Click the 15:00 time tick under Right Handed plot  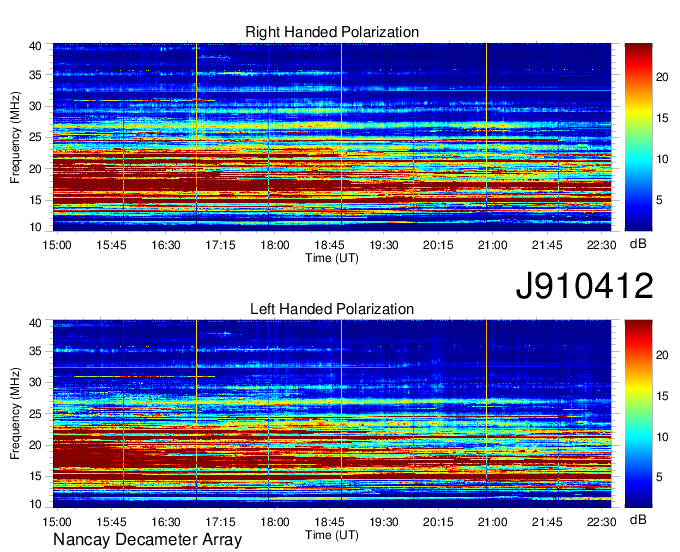tap(57, 245)
